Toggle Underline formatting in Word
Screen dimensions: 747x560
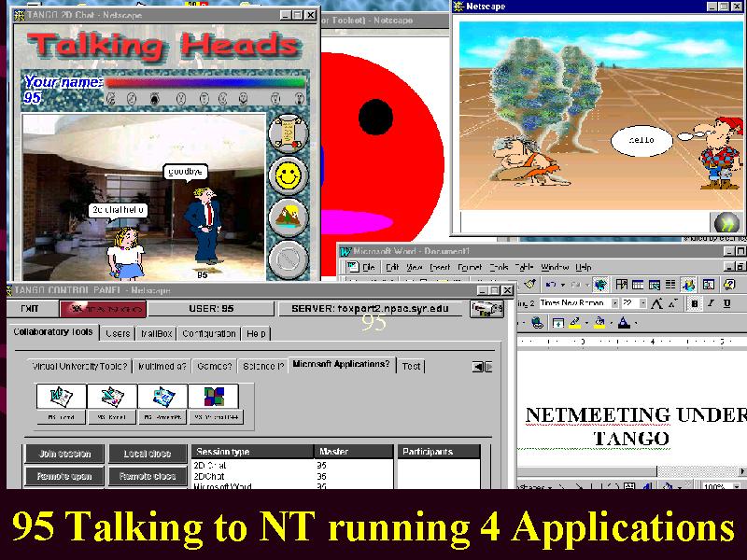[727, 303]
